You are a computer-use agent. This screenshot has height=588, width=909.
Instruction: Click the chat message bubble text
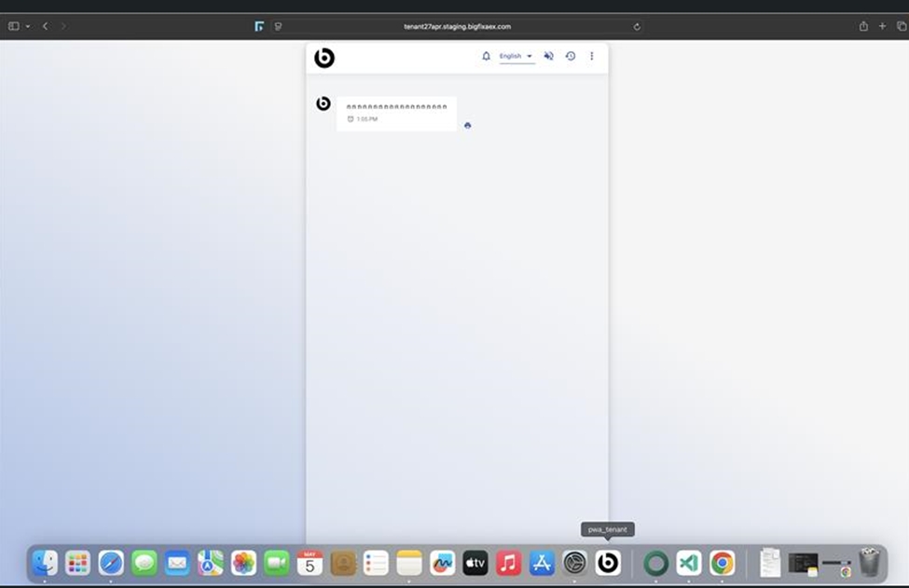(x=396, y=106)
